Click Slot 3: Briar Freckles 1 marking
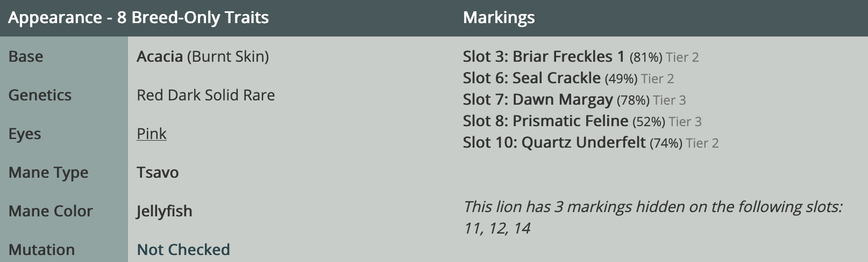Viewport: 868px width, 262px height. click(544, 56)
